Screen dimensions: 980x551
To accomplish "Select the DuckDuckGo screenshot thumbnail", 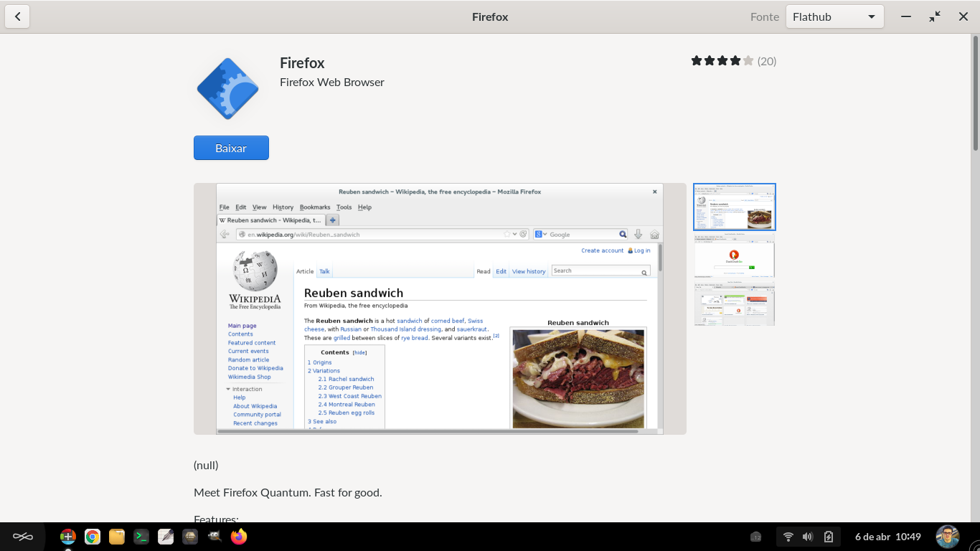I will [x=735, y=255].
